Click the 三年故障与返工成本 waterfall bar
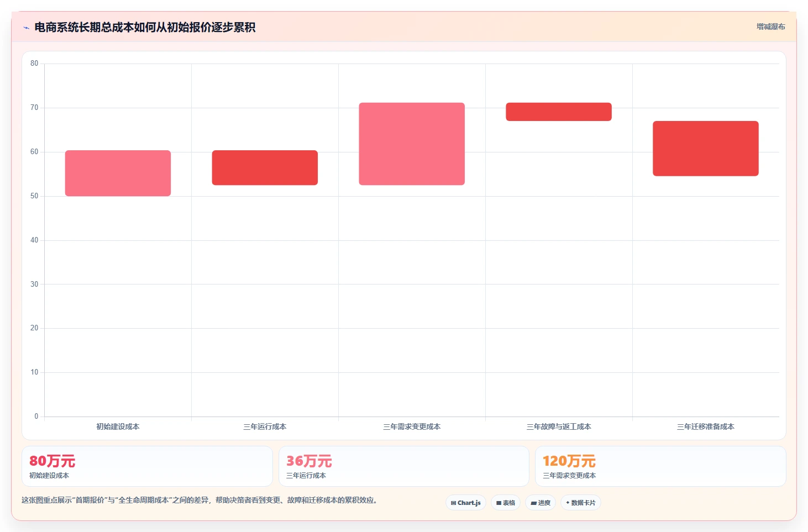This screenshot has height=532, width=808. click(559, 112)
